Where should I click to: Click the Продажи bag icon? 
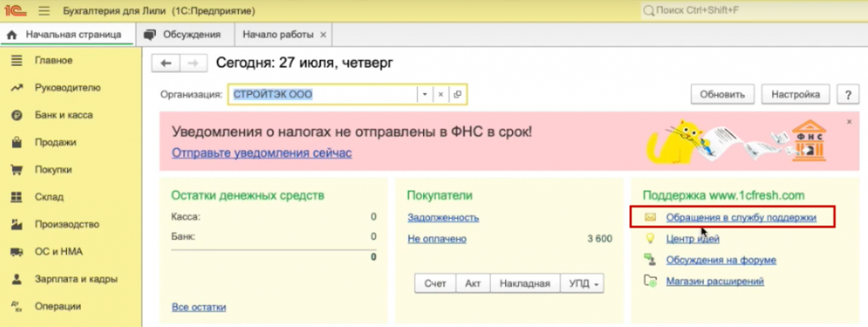click(17, 142)
